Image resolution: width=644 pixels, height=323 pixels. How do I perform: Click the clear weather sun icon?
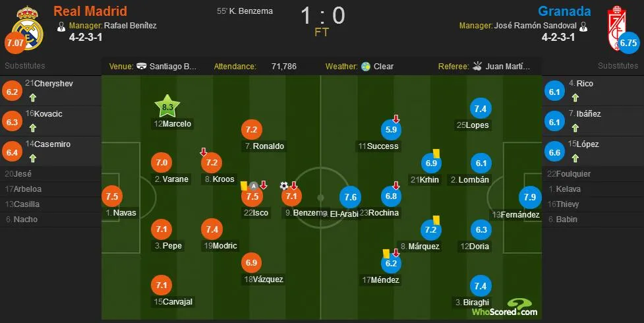point(366,67)
